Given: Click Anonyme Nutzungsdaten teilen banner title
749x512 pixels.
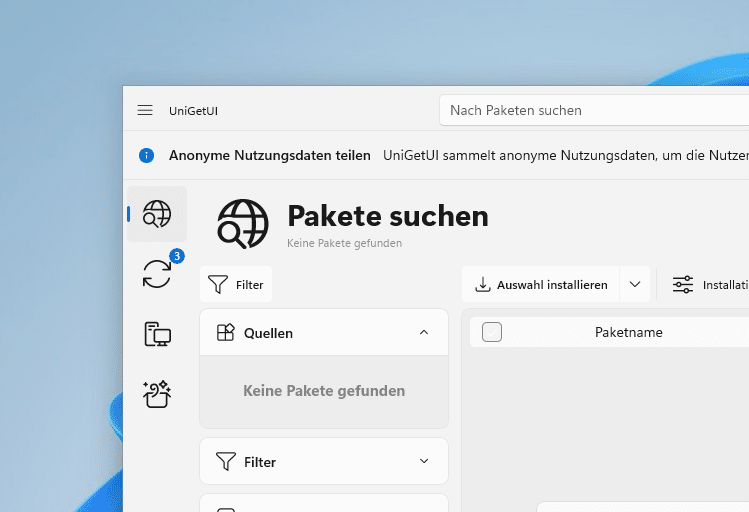Looking at the screenshot, I should 269,155.
